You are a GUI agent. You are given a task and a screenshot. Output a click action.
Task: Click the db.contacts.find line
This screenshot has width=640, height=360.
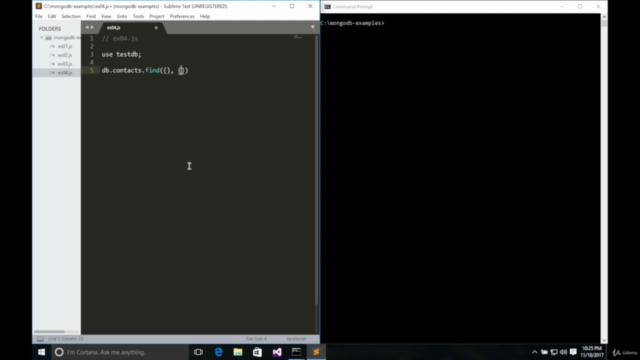coord(145,70)
